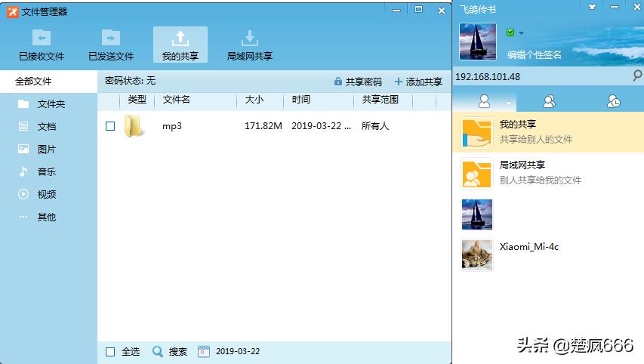Image resolution: width=644 pixels, height=364 pixels.
Task: Open the 已接收文件 received files tab
Action: (x=42, y=45)
